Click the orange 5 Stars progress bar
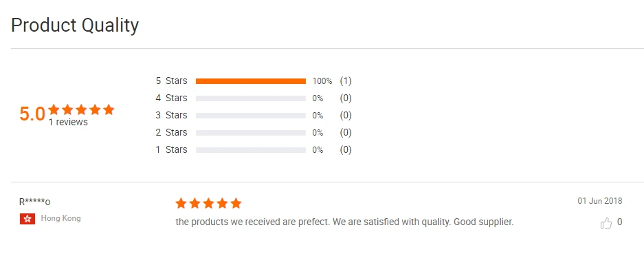Image resolution: width=644 pixels, height=254 pixels. coord(251,81)
